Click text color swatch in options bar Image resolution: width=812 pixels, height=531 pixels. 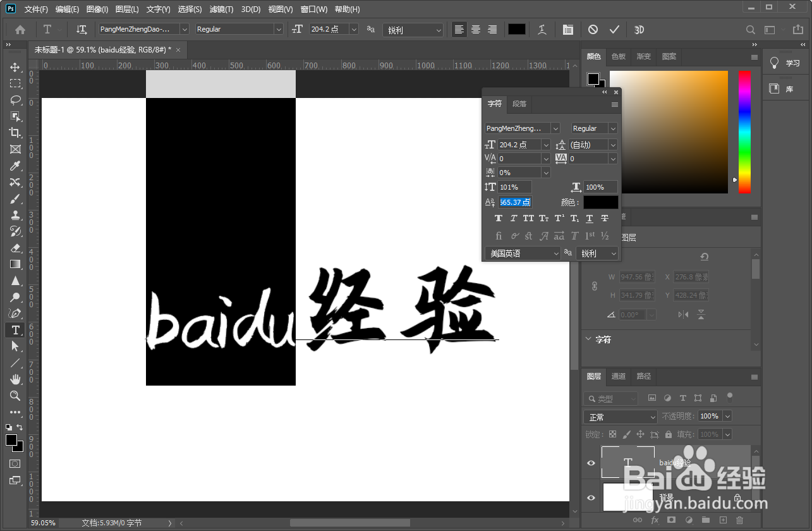click(517, 29)
